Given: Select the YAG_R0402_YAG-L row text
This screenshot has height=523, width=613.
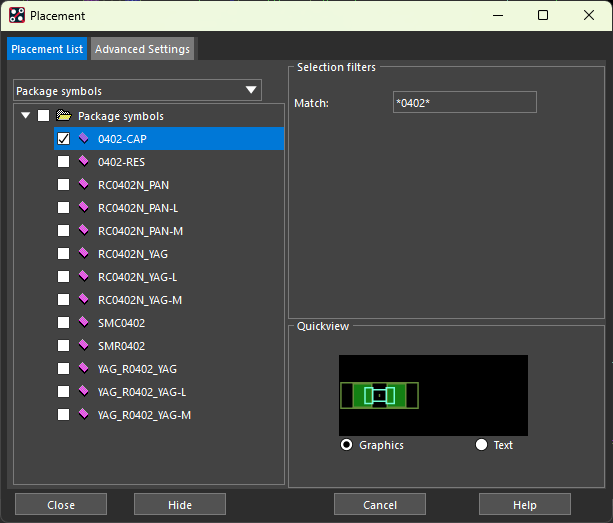Looking at the screenshot, I should (x=142, y=392).
